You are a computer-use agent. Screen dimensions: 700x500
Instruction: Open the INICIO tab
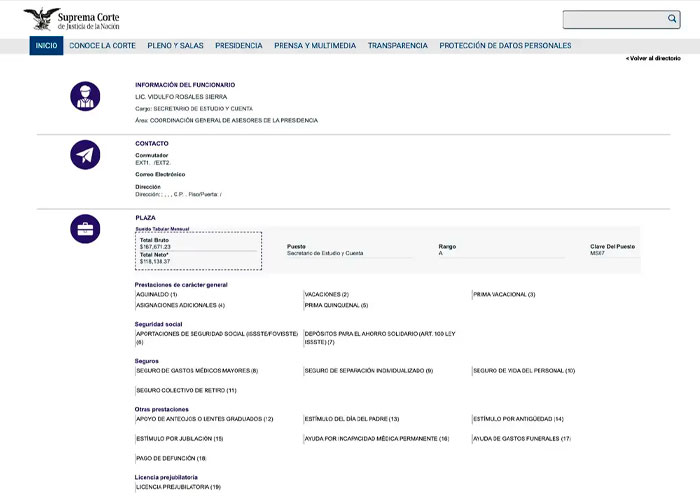coord(46,46)
